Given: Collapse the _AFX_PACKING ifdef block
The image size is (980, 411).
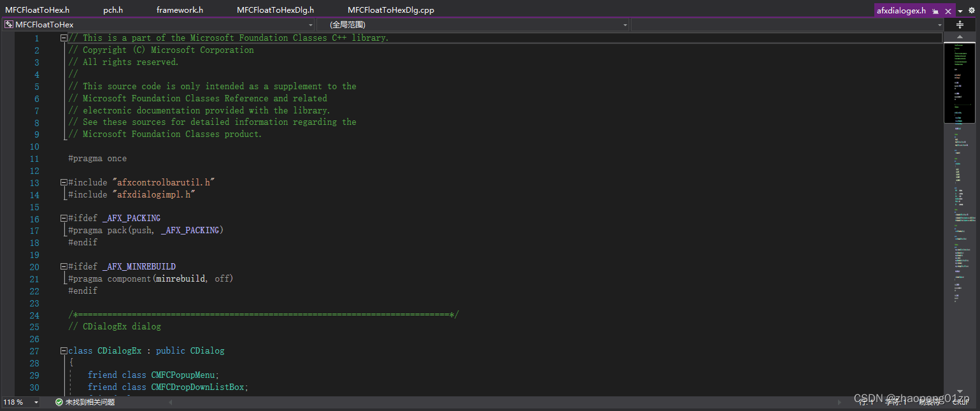Looking at the screenshot, I should tap(63, 217).
